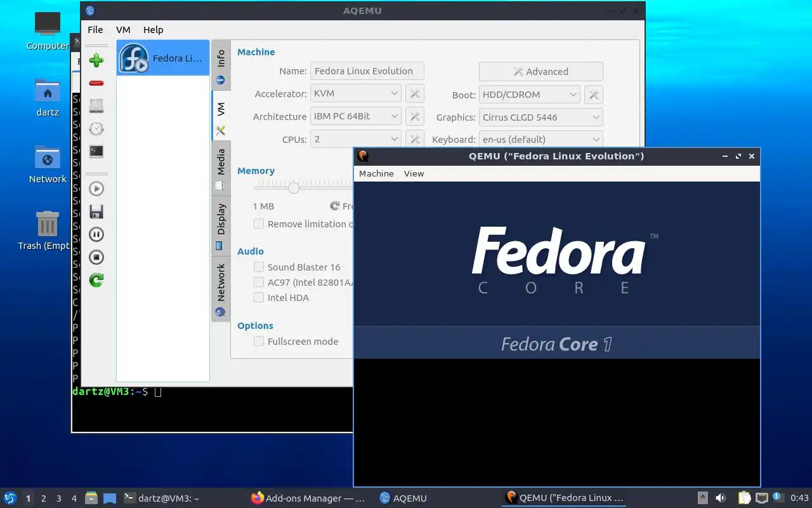Open the AQEMU File menu

click(95, 30)
